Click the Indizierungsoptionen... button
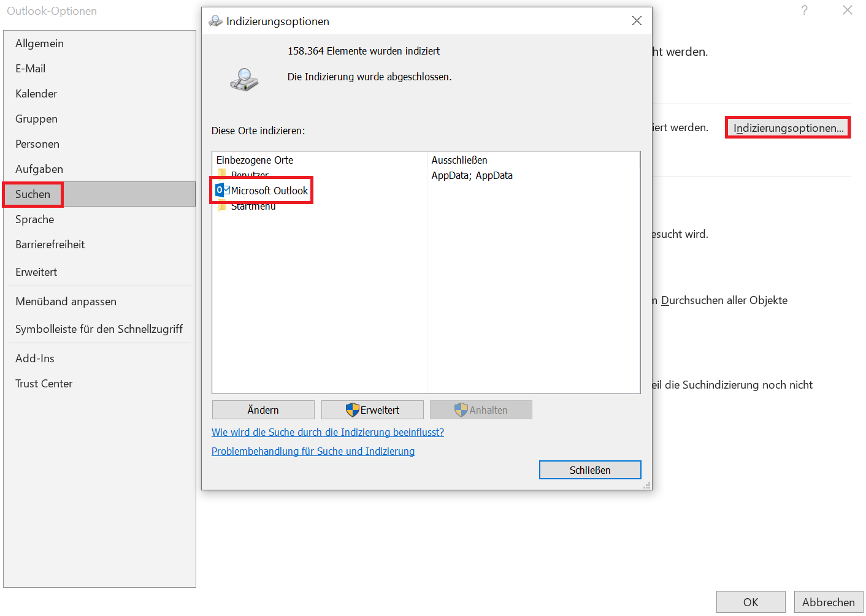Image resolution: width=866 pixels, height=616 pixels. [788, 127]
